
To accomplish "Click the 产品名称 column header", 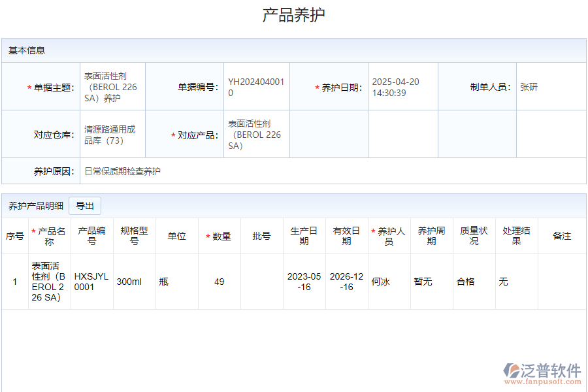I will [50, 235].
